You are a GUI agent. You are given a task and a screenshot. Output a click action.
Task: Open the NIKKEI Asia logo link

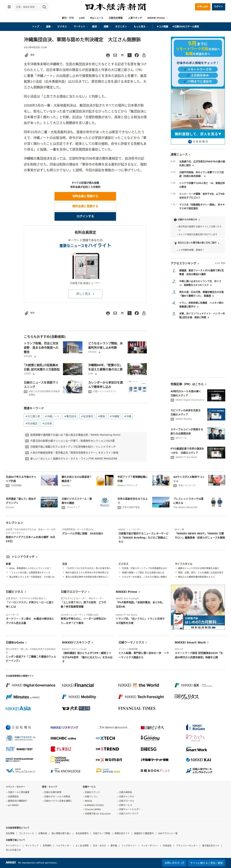coord(18,708)
